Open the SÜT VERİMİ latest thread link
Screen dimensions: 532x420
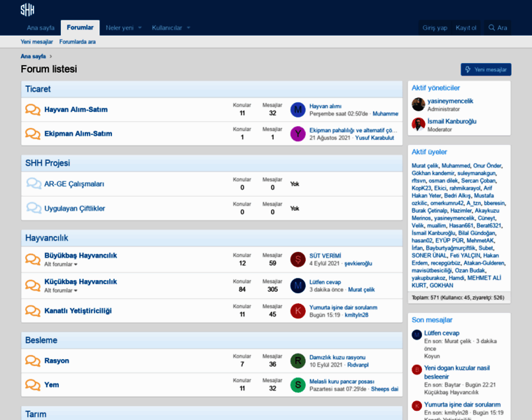click(325, 255)
